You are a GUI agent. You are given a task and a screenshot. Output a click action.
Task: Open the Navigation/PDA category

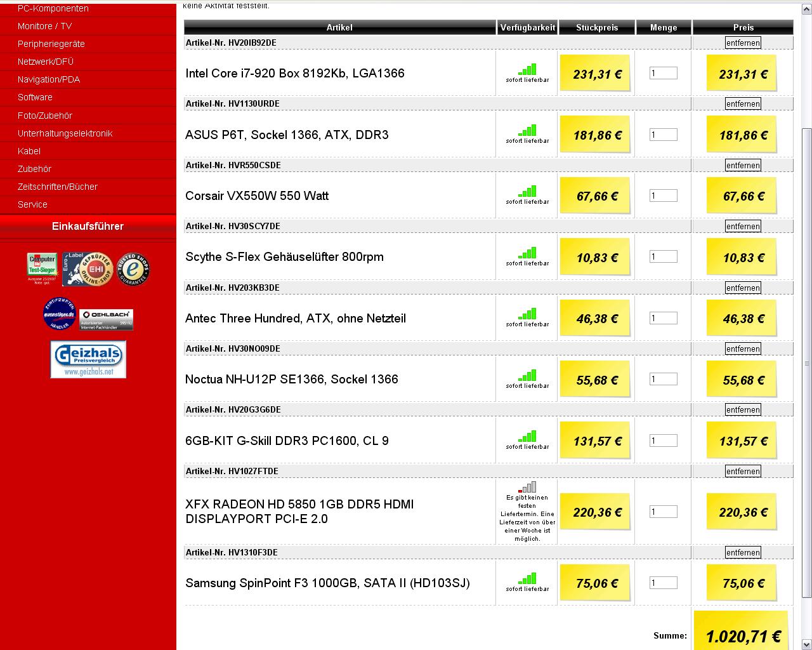click(x=49, y=79)
